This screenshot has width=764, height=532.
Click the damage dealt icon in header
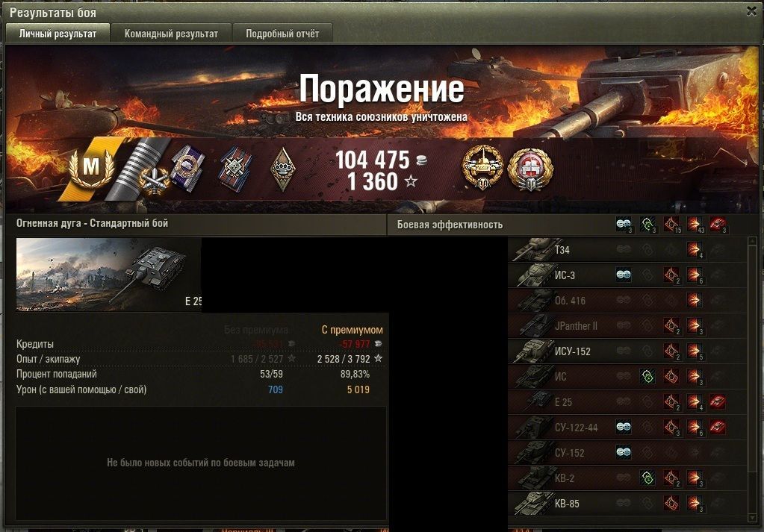[695, 225]
